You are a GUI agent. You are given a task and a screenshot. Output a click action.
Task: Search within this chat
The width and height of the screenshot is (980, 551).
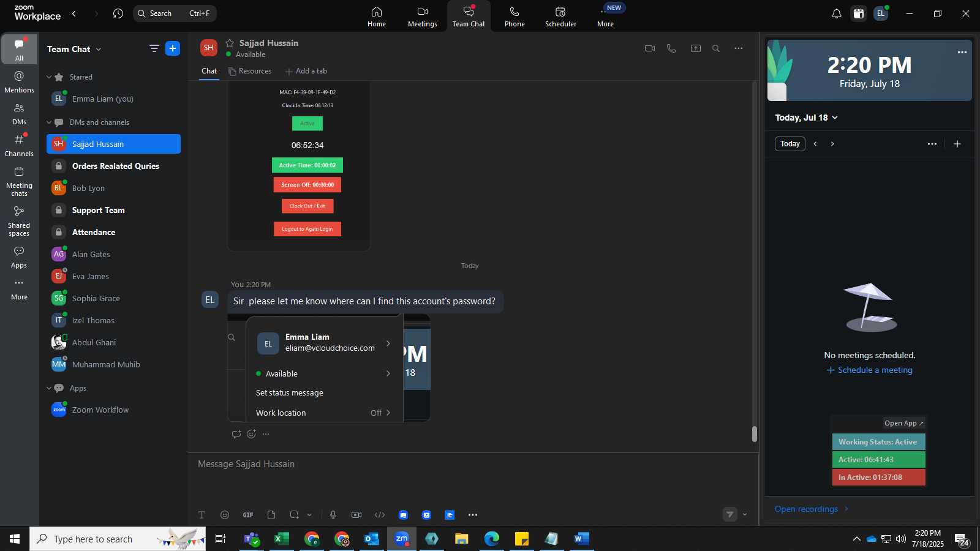coord(716,48)
